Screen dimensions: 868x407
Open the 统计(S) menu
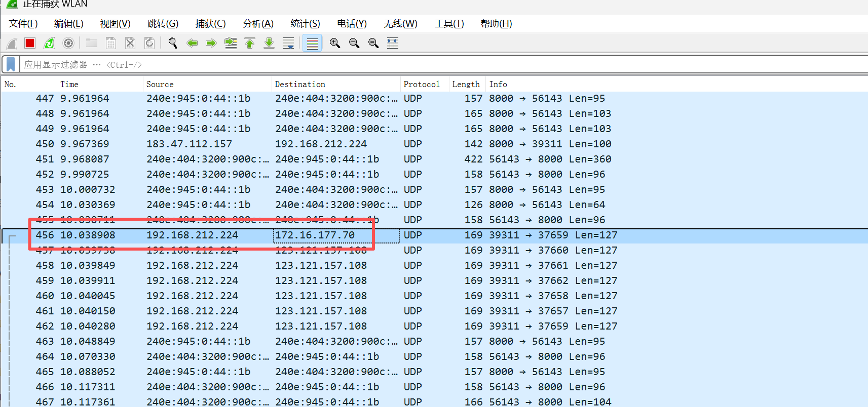306,24
